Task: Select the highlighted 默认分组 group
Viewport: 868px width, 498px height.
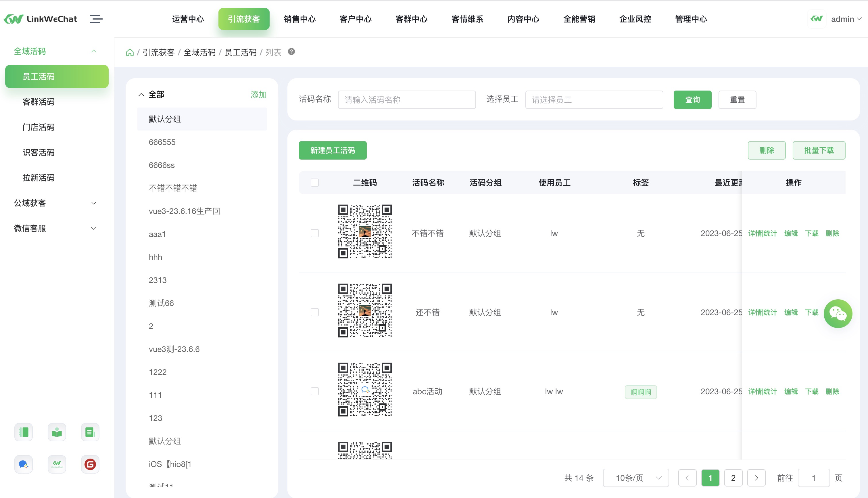Action: point(202,119)
